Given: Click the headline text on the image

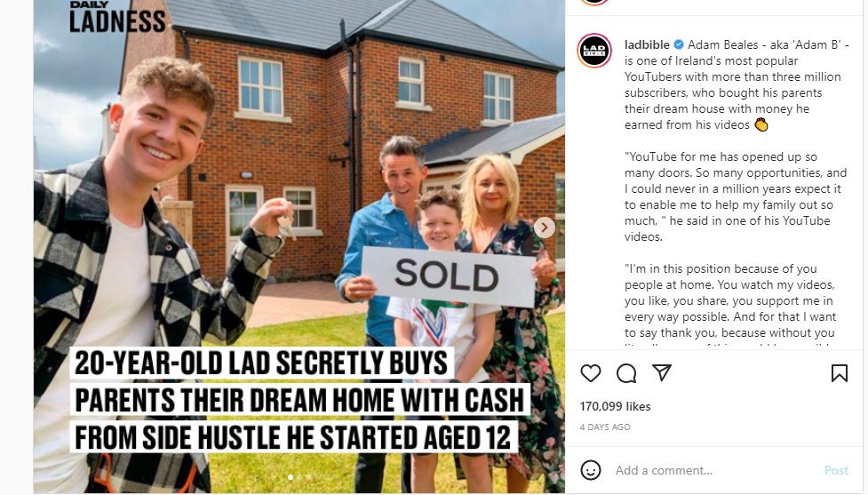Looking at the screenshot, I should pos(299,400).
